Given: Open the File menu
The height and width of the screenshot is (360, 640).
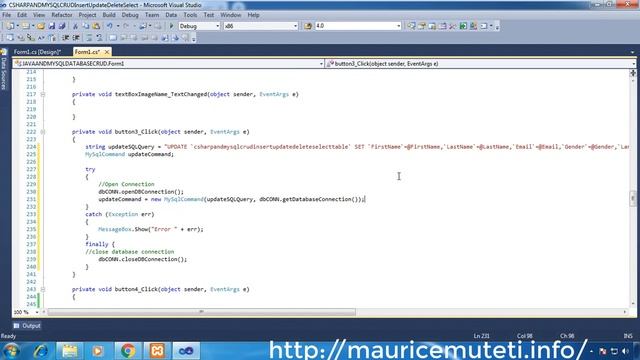Looking at the screenshot, I should coord(7,15).
